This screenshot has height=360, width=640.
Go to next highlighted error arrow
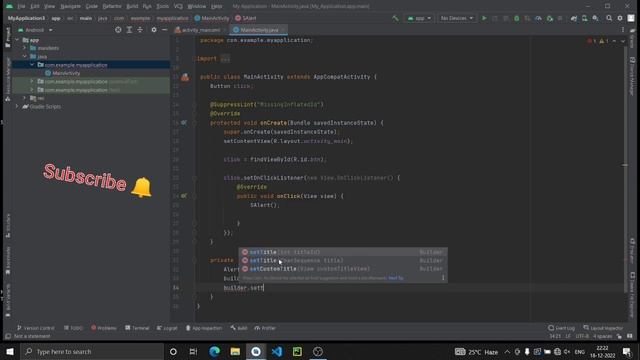(623, 41)
